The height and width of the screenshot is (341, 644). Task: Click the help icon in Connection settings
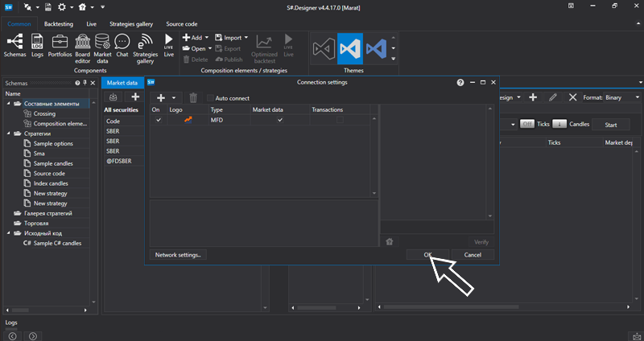460,82
